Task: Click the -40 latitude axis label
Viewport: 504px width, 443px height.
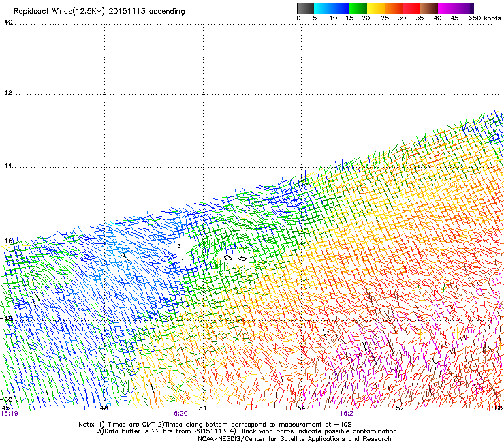Action: coord(6,22)
